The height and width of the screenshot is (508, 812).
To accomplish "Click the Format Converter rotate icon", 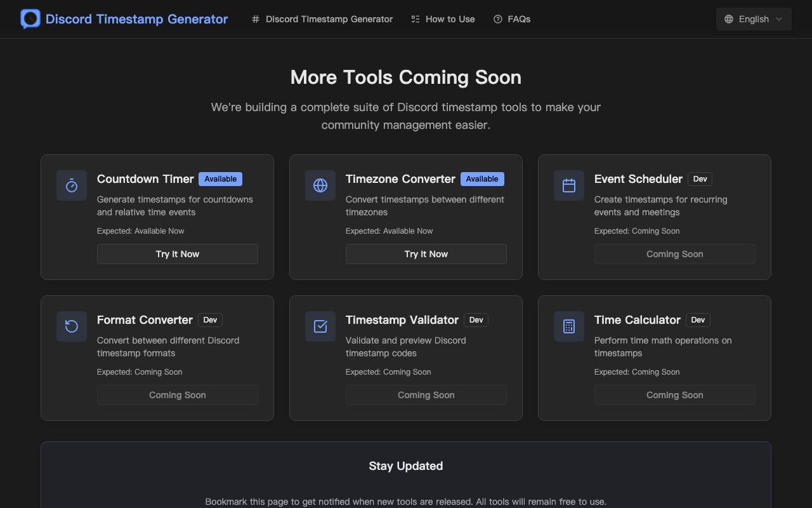I will coord(72,326).
